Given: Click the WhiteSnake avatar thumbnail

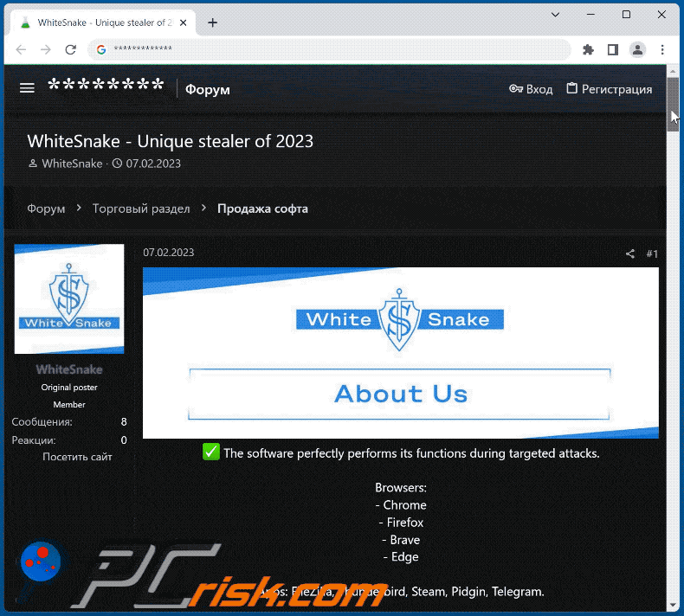Looking at the screenshot, I should pos(69,298).
